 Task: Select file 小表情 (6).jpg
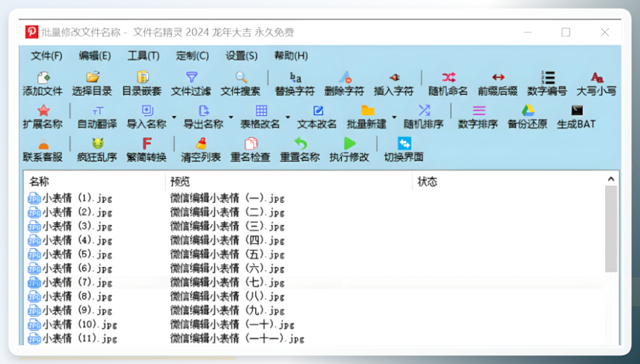(x=70, y=268)
